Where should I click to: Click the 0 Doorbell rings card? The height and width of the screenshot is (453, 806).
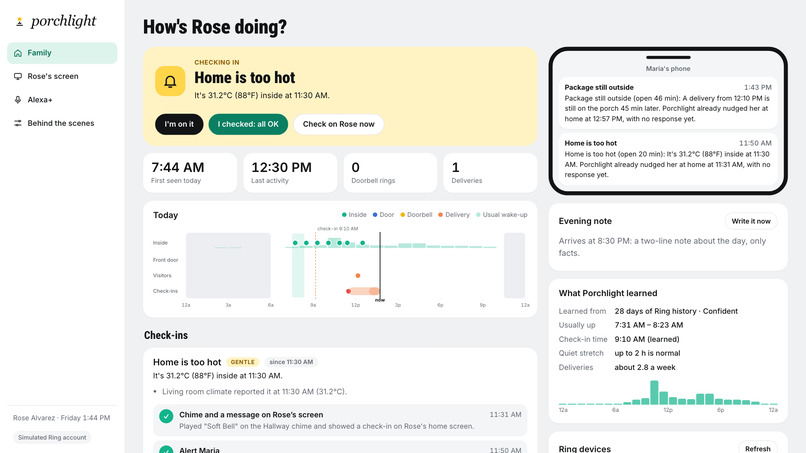(390, 173)
